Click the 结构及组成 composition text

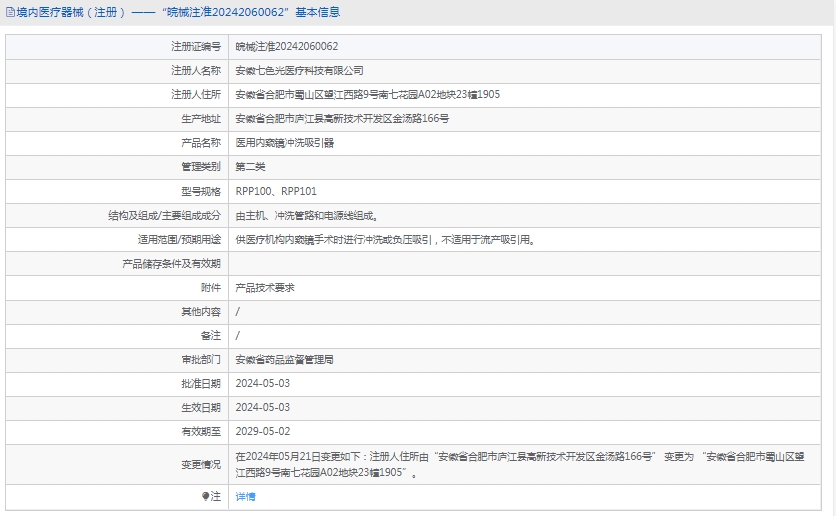click(x=306, y=215)
